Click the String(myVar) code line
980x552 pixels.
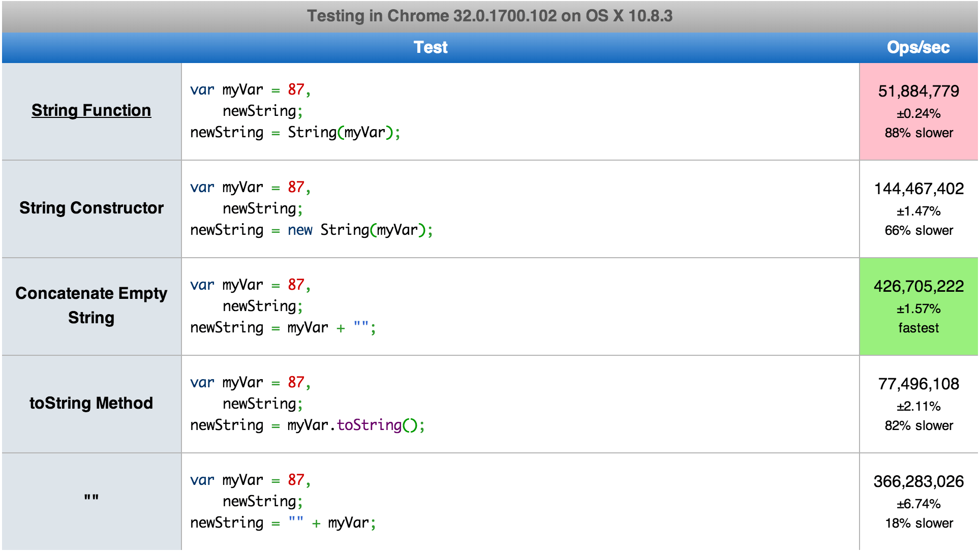(x=295, y=133)
